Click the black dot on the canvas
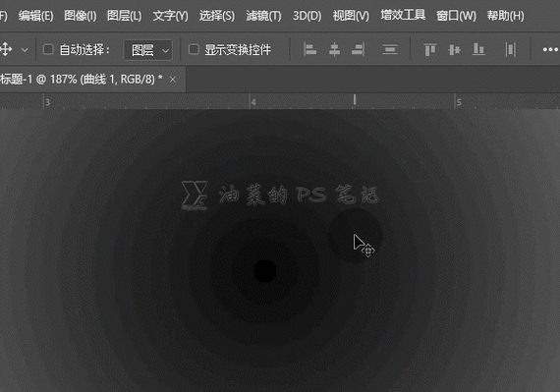 (x=264, y=271)
